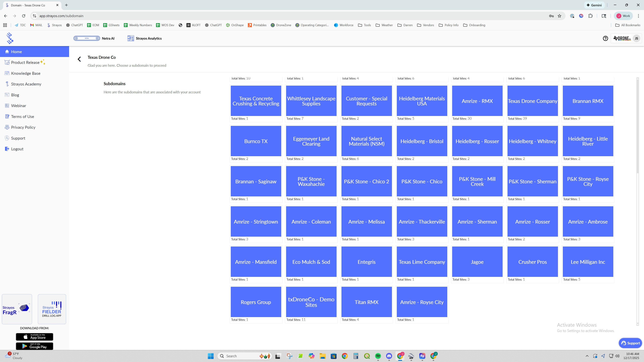Expand the Vendors bookmark folder
Viewport: 644px width, 362px height.
(x=425, y=25)
